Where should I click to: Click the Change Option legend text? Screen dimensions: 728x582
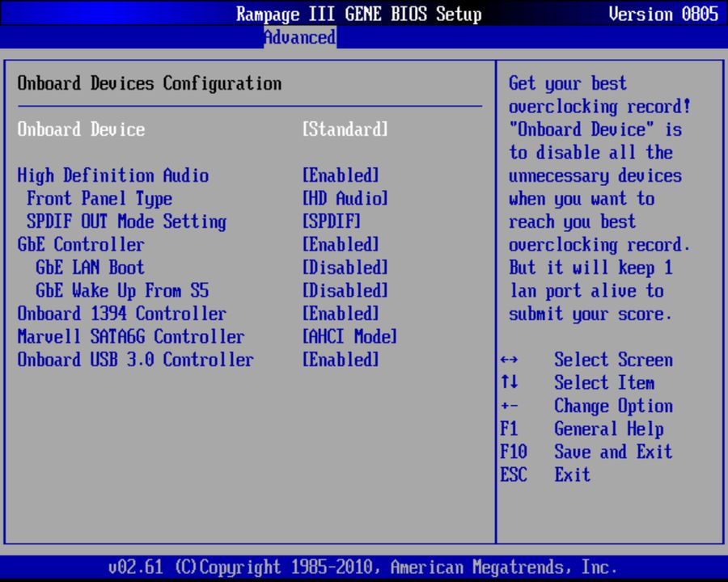point(613,406)
